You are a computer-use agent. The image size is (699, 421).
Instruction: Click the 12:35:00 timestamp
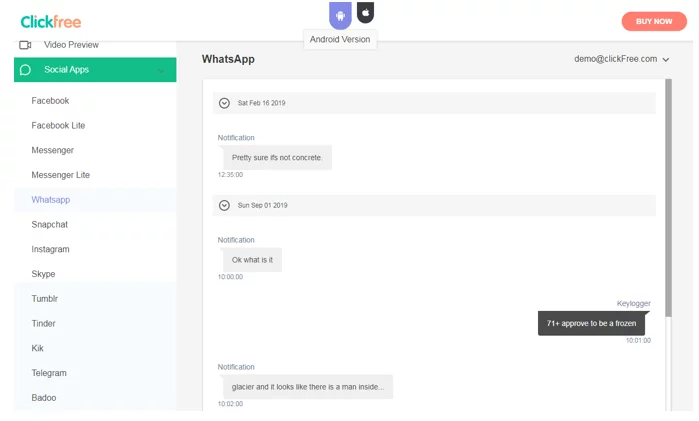[x=230, y=175]
